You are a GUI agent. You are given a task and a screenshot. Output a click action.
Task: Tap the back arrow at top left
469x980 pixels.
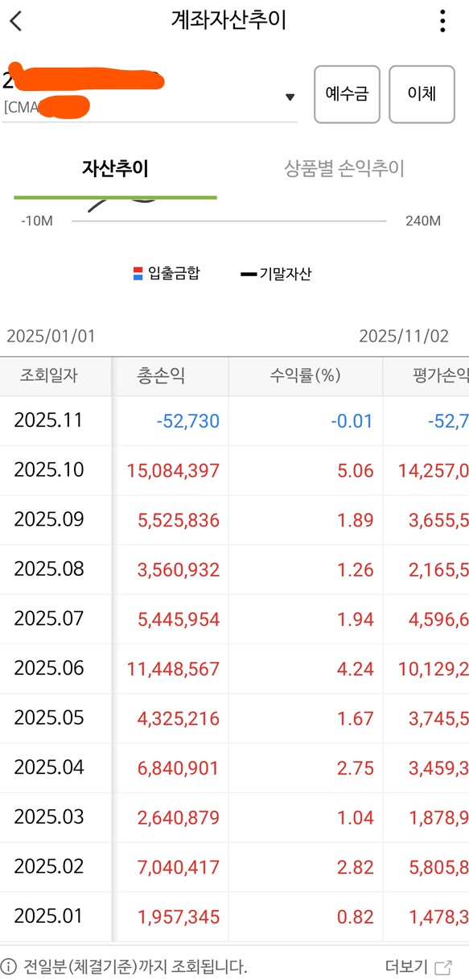tap(17, 21)
